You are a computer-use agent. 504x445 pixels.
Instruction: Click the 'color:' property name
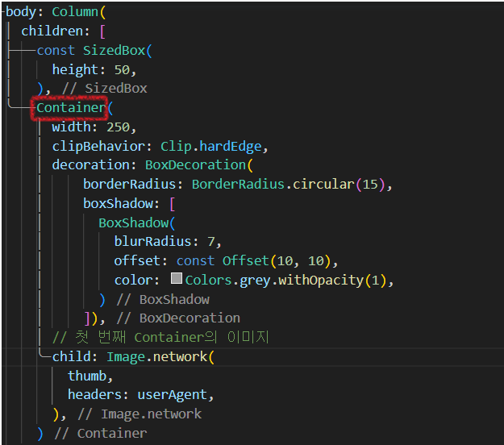tap(137, 281)
